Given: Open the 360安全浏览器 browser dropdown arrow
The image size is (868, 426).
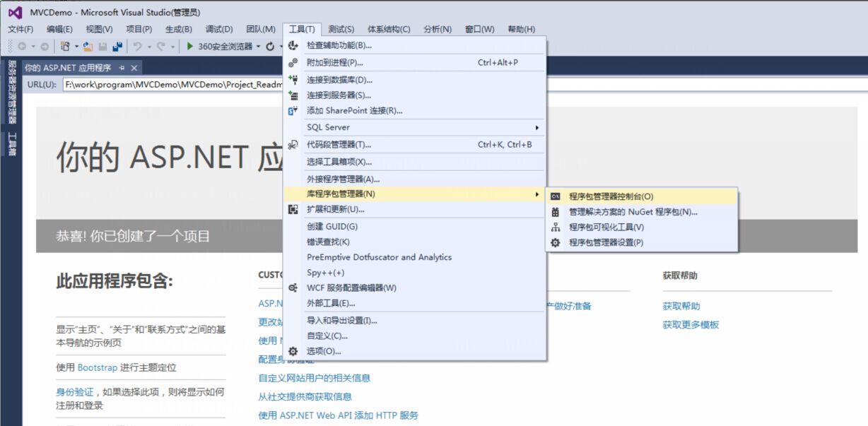Looking at the screenshot, I should [258, 47].
